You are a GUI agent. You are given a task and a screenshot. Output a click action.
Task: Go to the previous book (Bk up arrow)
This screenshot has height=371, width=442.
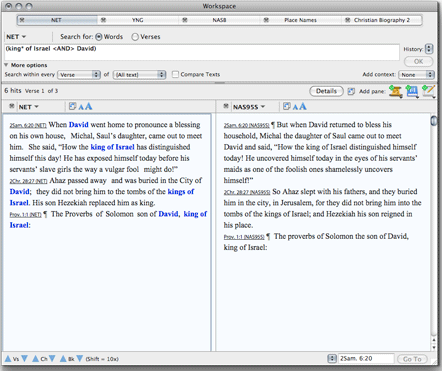pyautogui.click(x=63, y=359)
